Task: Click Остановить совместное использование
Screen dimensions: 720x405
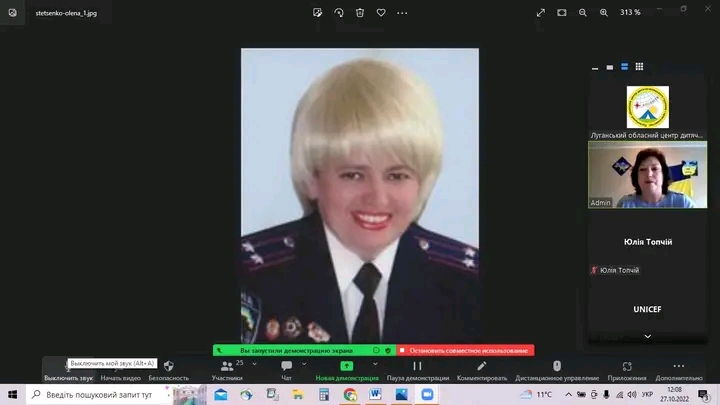Action: (465, 350)
